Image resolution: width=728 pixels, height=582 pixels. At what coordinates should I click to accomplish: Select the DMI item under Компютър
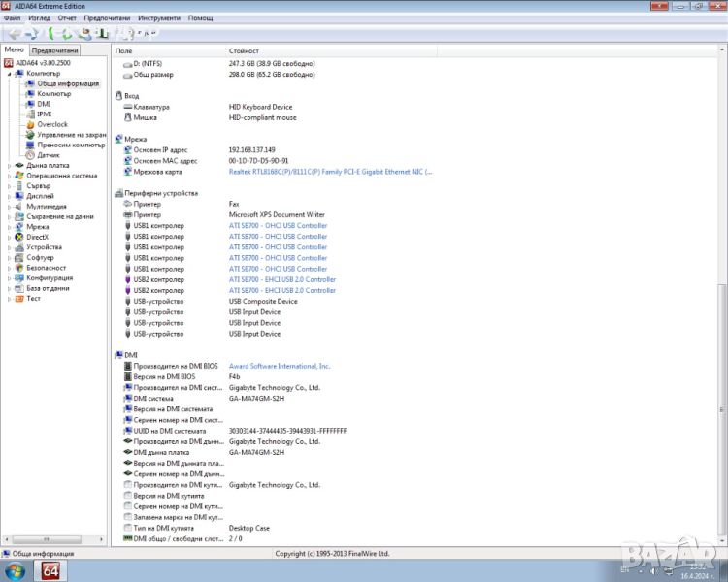[44, 104]
